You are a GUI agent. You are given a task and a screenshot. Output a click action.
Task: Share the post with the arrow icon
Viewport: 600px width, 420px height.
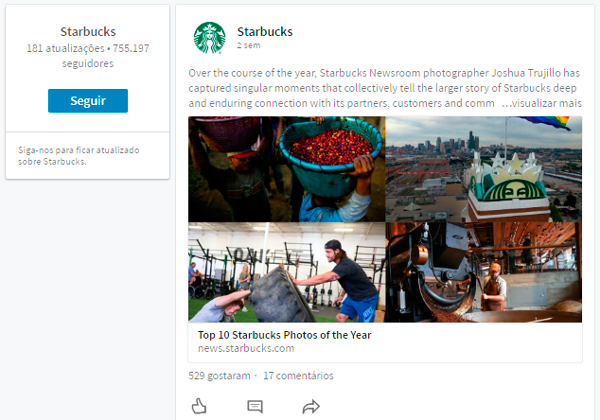pyautogui.click(x=310, y=406)
